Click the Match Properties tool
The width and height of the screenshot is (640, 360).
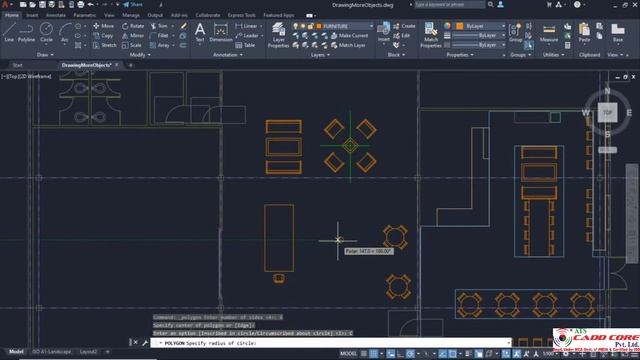coord(431,36)
